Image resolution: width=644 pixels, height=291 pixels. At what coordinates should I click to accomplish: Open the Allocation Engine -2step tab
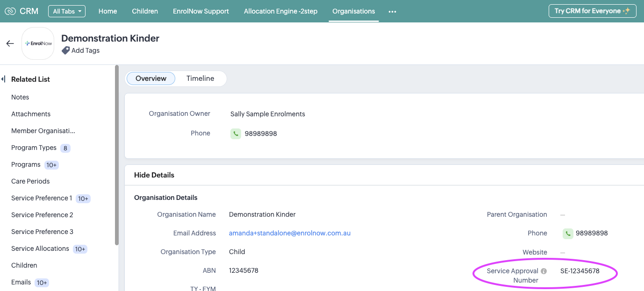(x=280, y=11)
